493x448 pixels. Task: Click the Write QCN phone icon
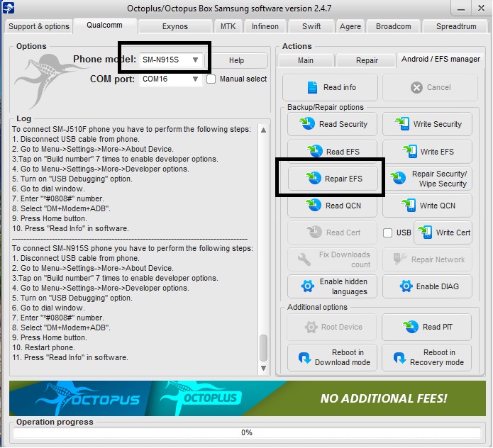click(409, 205)
